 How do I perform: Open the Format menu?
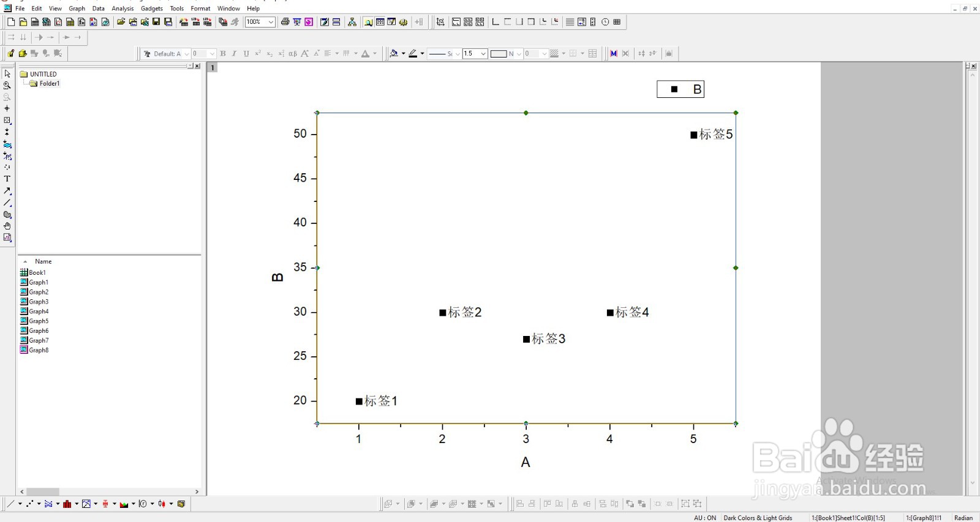(x=200, y=9)
